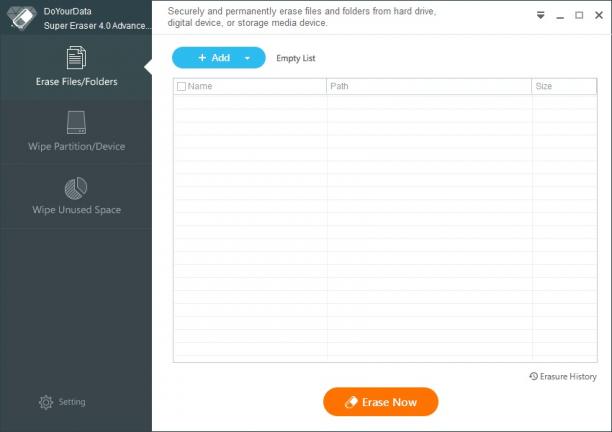Tick the select-all Name checkbox
The image size is (612, 432).
tap(181, 86)
